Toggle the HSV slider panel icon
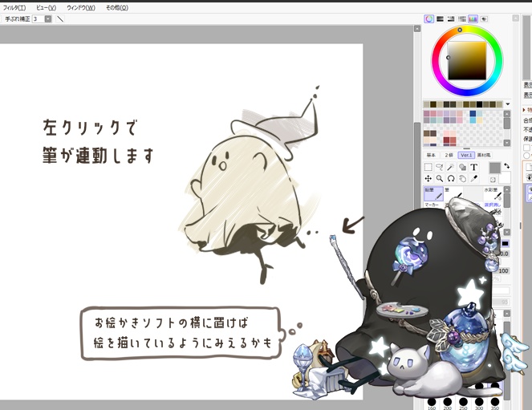The width and height of the screenshot is (532, 410). point(451,19)
